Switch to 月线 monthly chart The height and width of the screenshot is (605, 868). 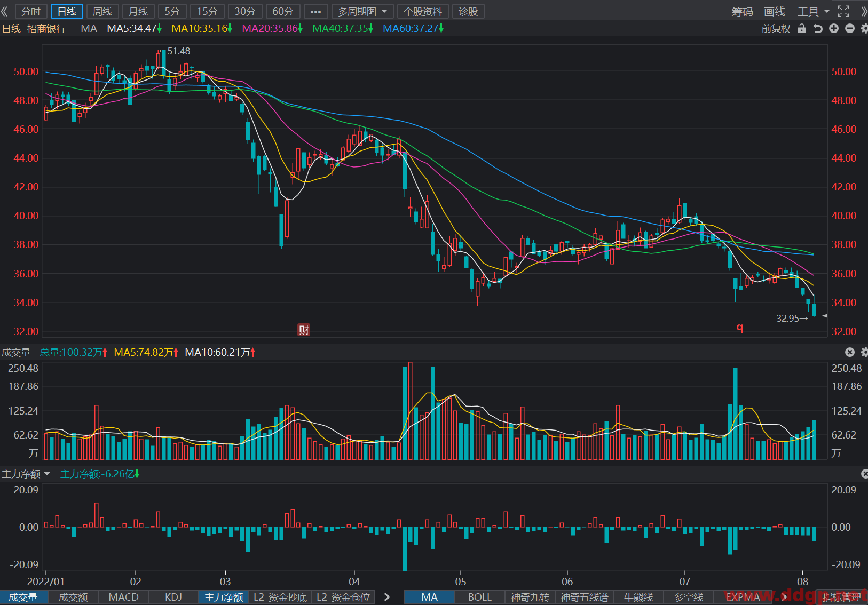[x=138, y=11]
